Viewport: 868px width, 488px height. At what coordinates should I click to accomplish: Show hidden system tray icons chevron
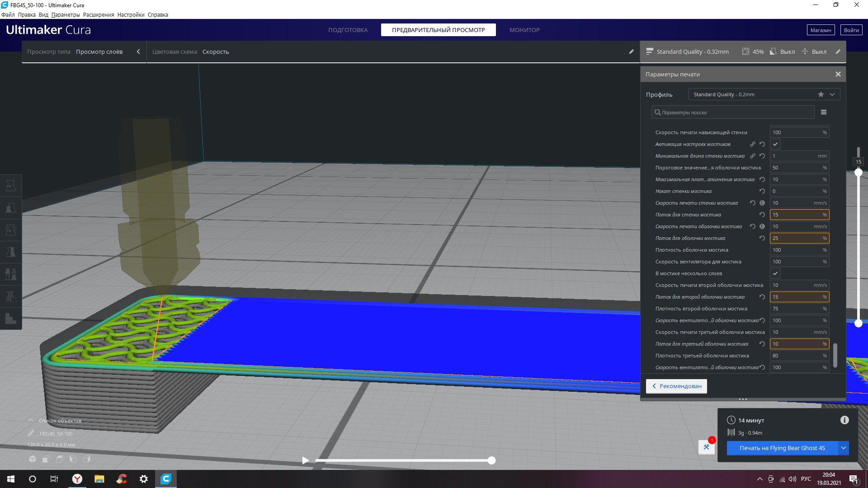760,479
